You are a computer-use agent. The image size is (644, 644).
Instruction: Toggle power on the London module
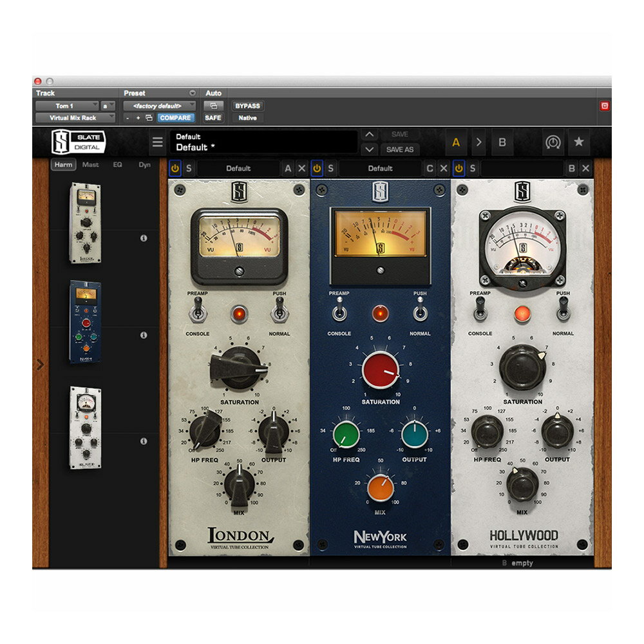click(x=175, y=168)
